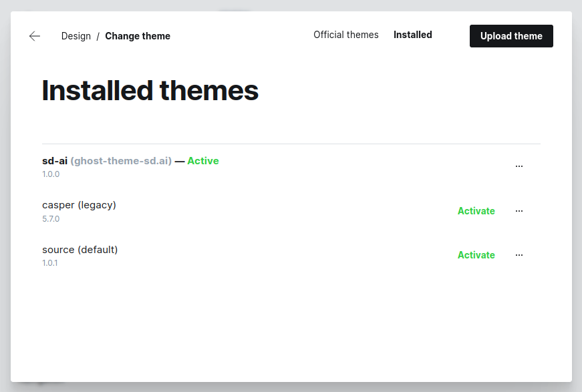Click the Change theme breadcrumb
The width and height of the screenshot is (582, 392).
pos(138,36)
